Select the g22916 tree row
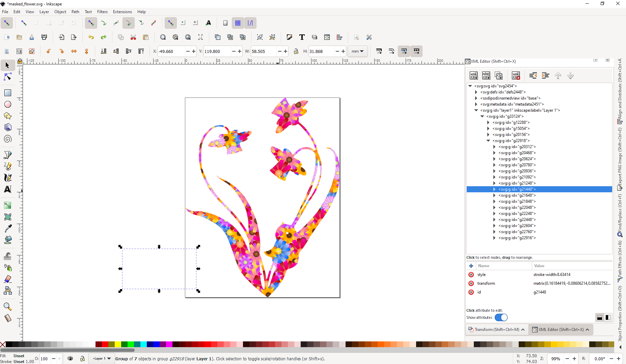626x364 pixels. coord(539,238)
